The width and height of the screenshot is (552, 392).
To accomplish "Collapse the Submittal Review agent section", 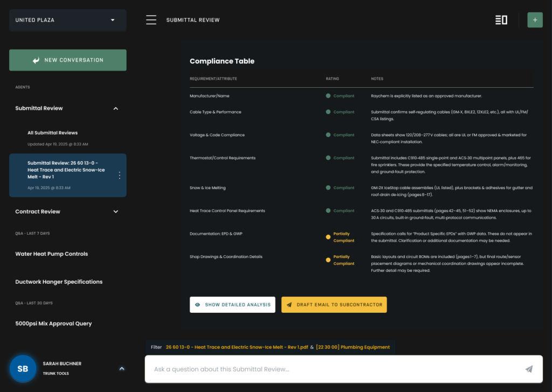I will [115, 108].
